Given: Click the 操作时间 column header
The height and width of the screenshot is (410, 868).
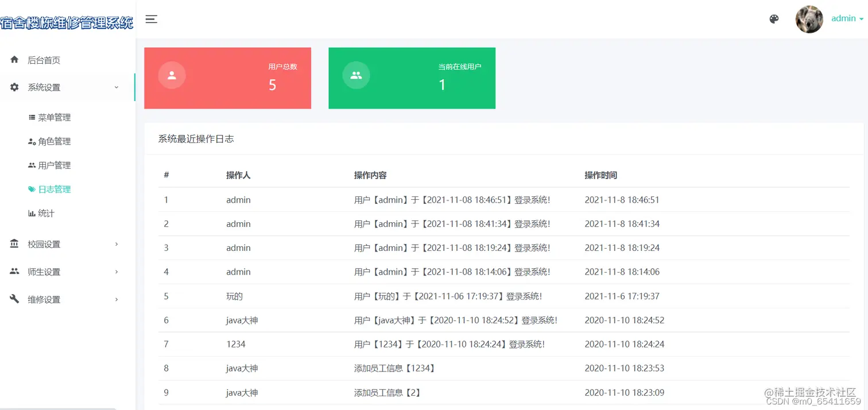Looking at the screenshot, I should [x=601, y=175].
